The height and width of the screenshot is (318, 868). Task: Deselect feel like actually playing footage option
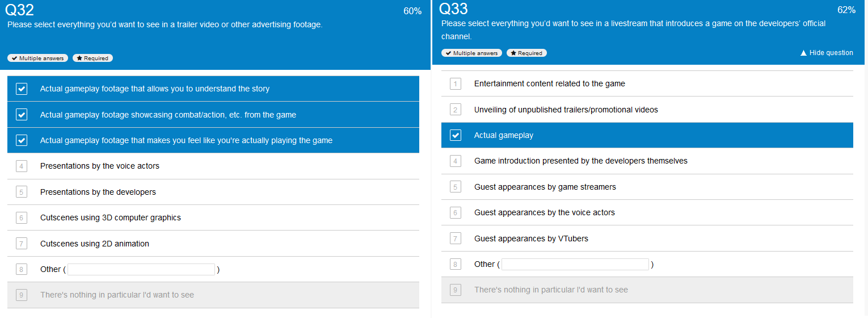[x=213, y=140]
